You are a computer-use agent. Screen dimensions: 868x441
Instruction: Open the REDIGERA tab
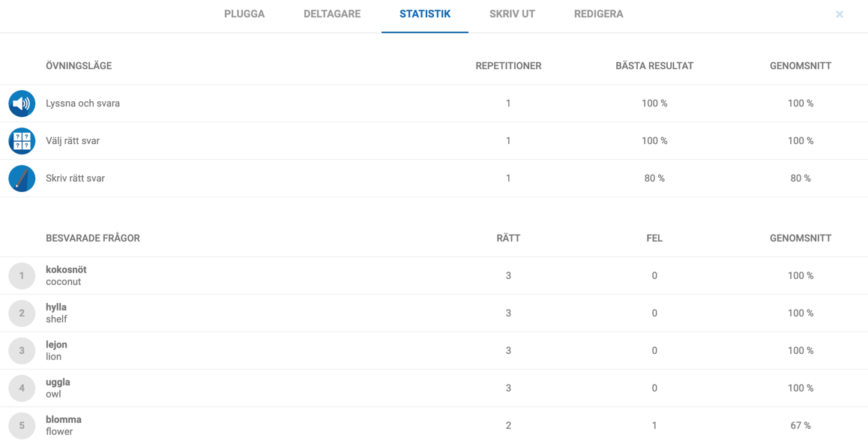pyautogui.click(x=598, y=14)
